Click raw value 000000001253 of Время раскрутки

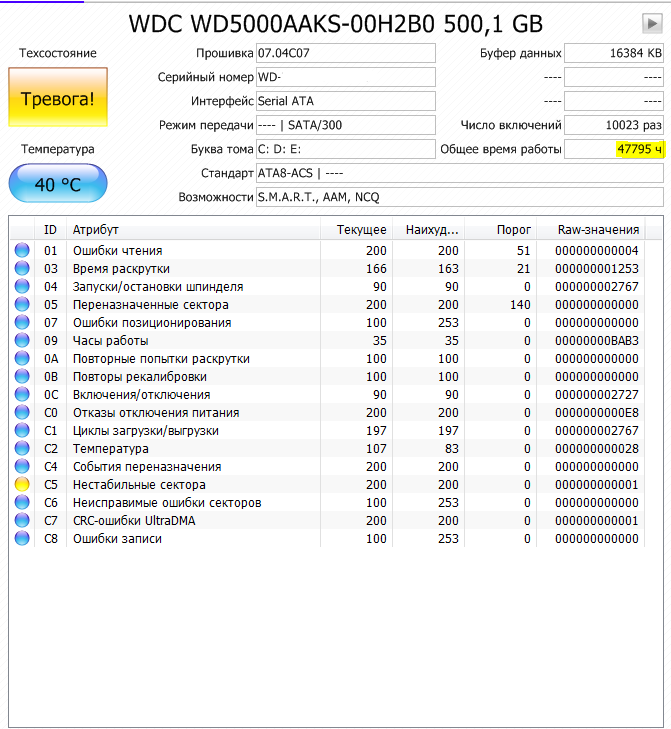coord(597,269)
